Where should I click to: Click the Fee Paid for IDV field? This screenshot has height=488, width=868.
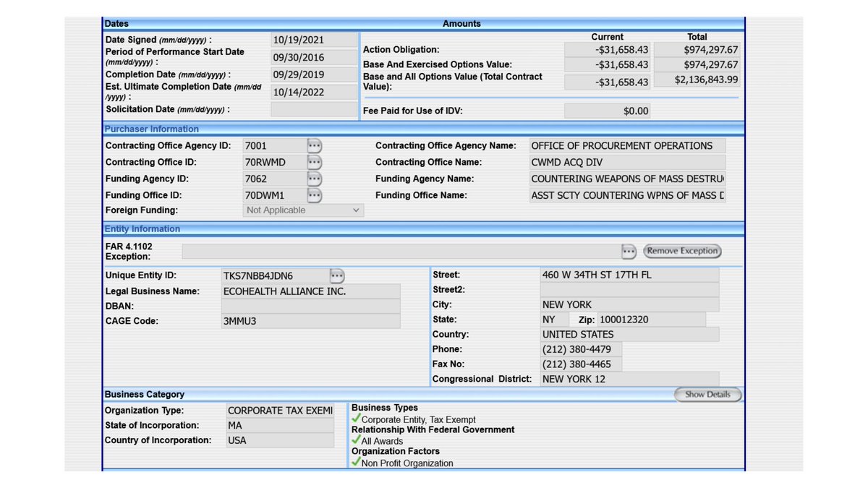click(607, 111)
